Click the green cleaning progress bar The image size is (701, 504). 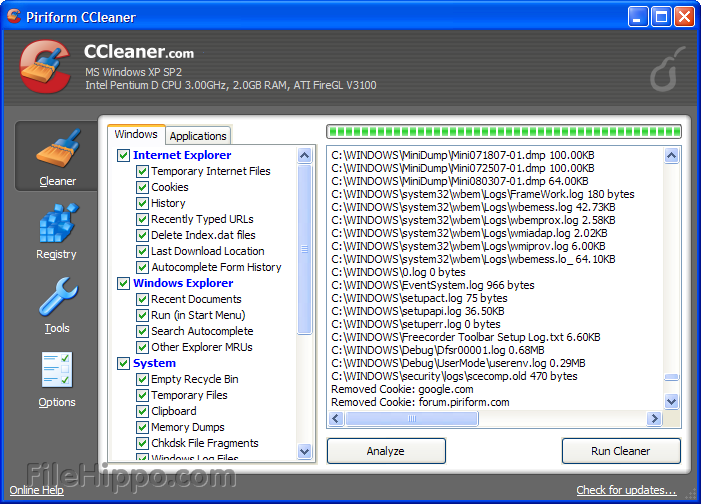(504, 131)
